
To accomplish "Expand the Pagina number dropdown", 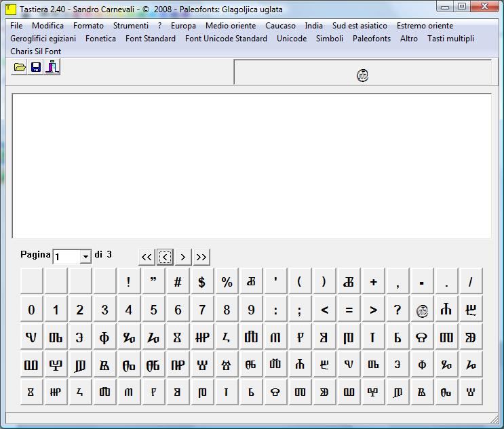I will click(85, 257).
